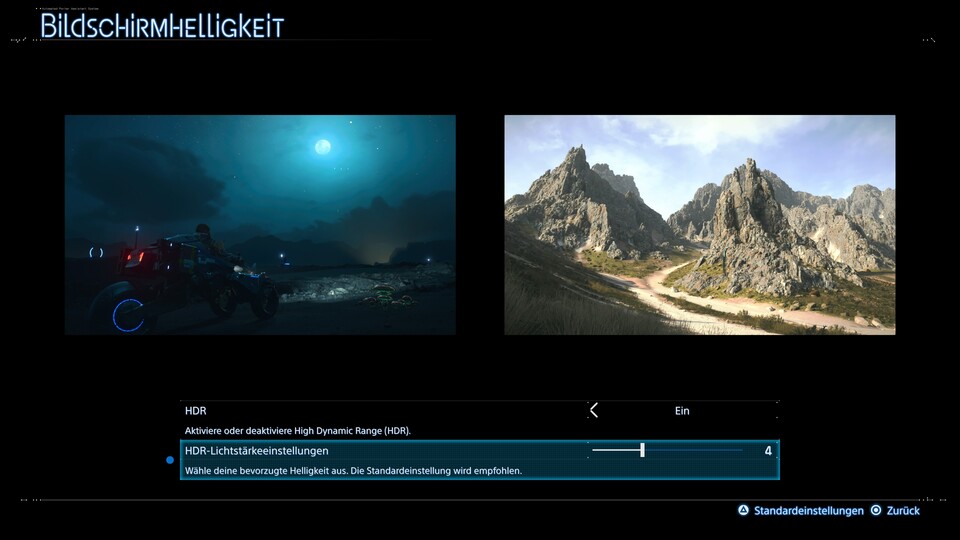Click the blue selection dot beside HDR-Lichtstärkeeinstellungen
960x540 pixels.
tap(170, 460)
